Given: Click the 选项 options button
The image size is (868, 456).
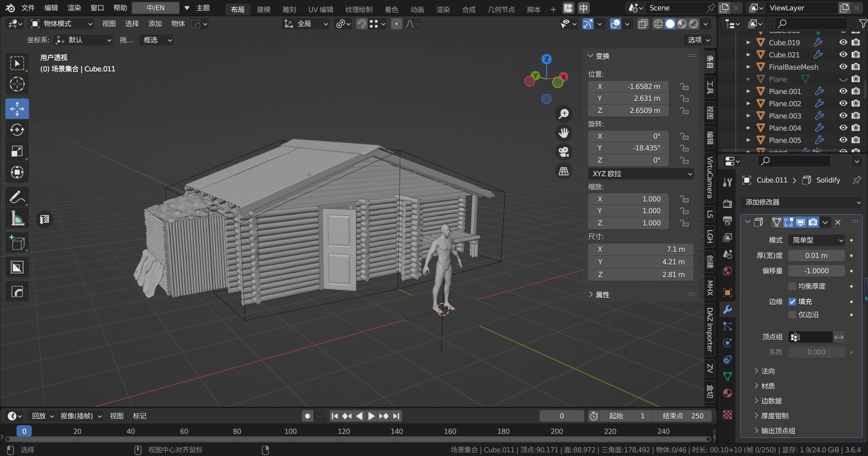Looking at the screenshot, I should [699, 40].
